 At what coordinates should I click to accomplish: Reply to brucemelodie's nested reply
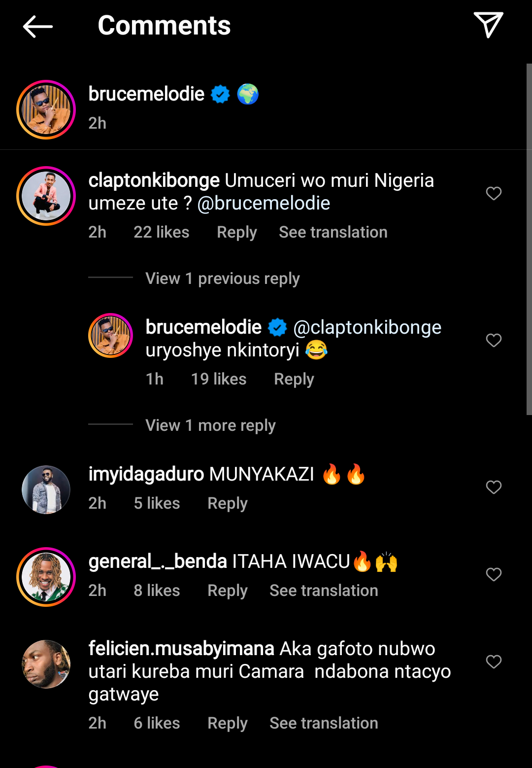(294, 379)
